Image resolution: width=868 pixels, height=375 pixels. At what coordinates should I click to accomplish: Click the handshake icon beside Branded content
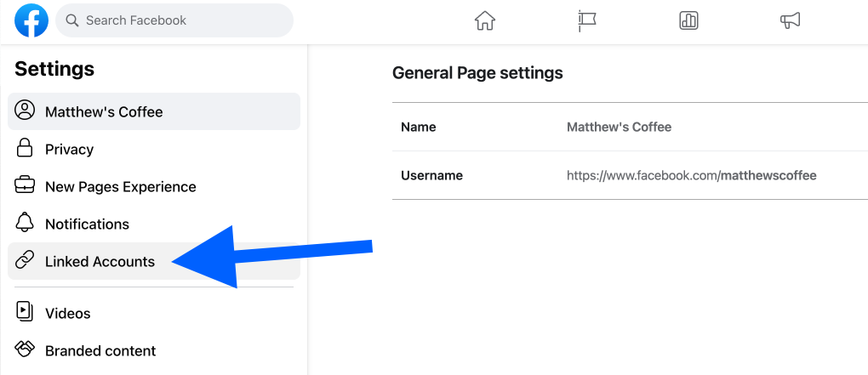[x=25, y=349]
